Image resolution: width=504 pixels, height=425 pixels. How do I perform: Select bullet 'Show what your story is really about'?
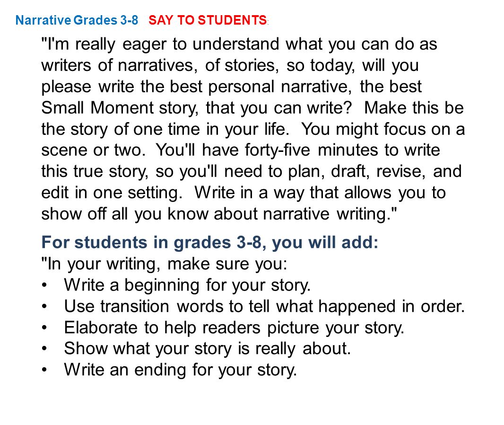[x=208, y=348]
